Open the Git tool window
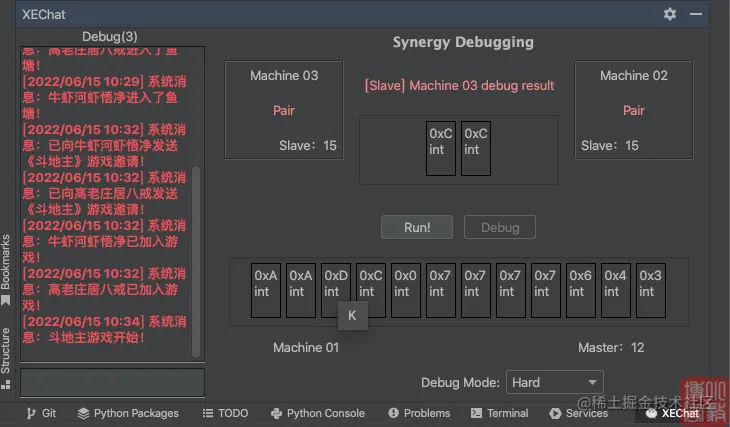Image resolution: width=730 pixels, height=427 pixels. [x=41, y=413]
